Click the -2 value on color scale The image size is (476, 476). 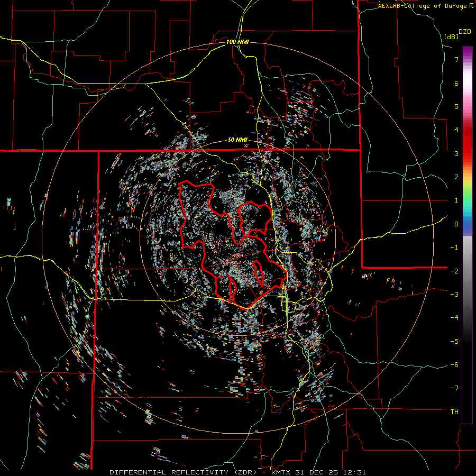coord(454,271)
